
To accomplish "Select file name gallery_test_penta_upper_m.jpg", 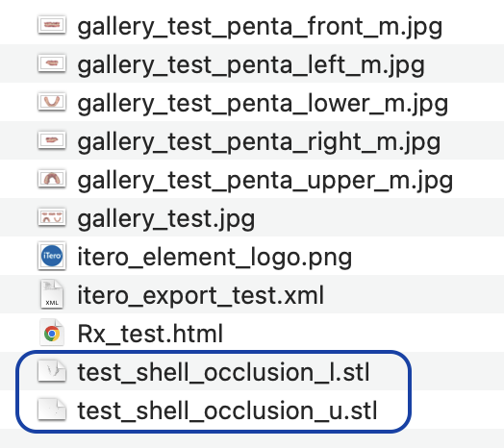I will pos(265,182).
